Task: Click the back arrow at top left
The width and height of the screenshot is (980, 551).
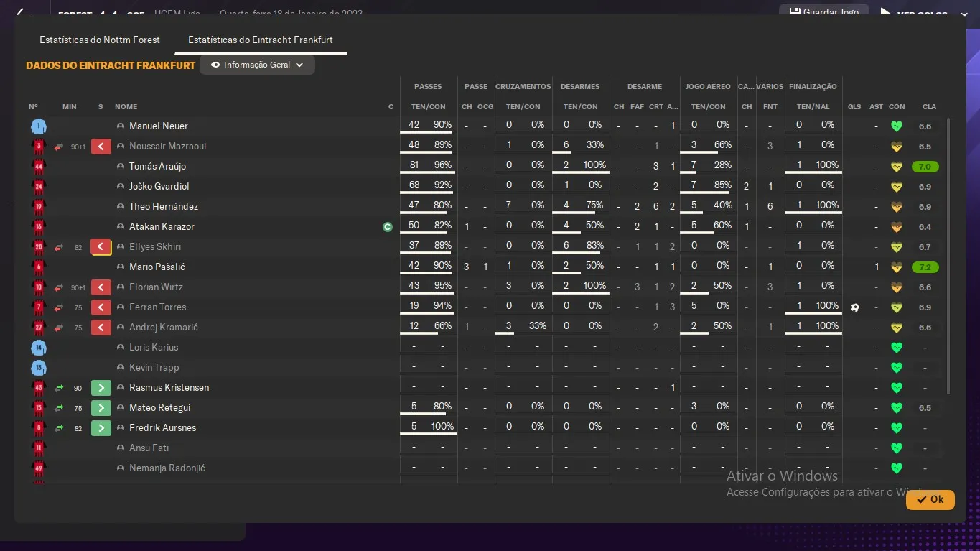Action: click(22, 12)
